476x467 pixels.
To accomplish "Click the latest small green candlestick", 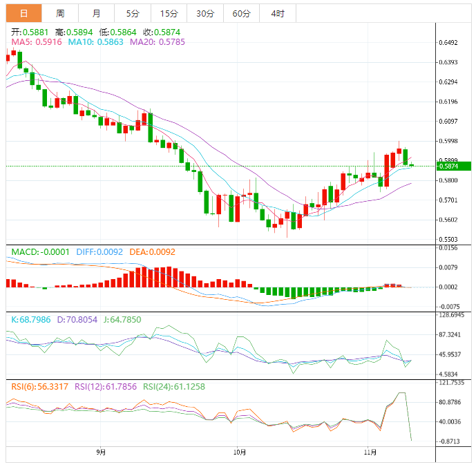I will point(411,165).
